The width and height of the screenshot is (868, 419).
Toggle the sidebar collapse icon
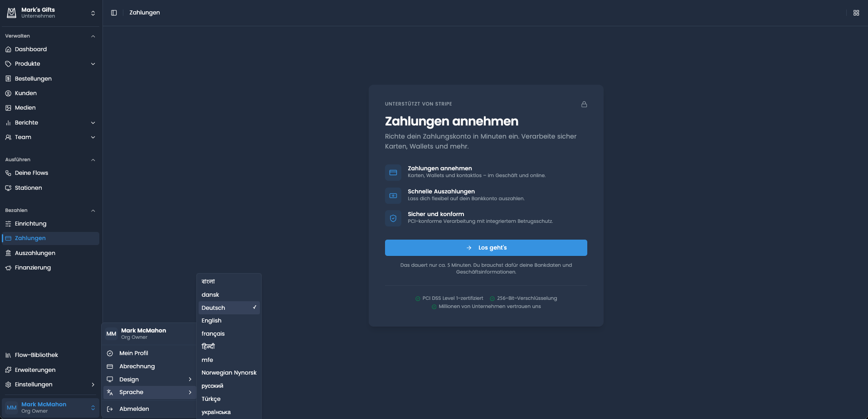pos(114,13)
